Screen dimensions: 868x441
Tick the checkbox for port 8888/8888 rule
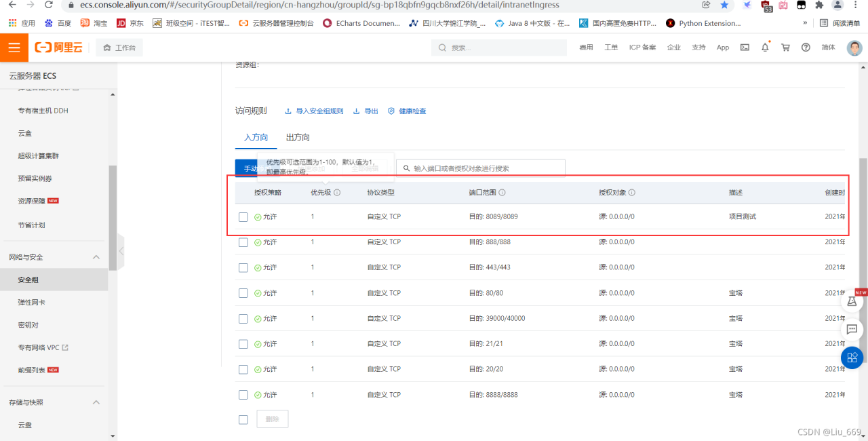[x=243, y=395]
